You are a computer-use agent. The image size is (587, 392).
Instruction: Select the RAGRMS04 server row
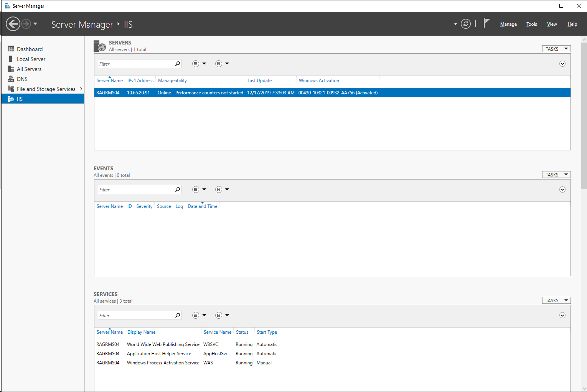332,93
